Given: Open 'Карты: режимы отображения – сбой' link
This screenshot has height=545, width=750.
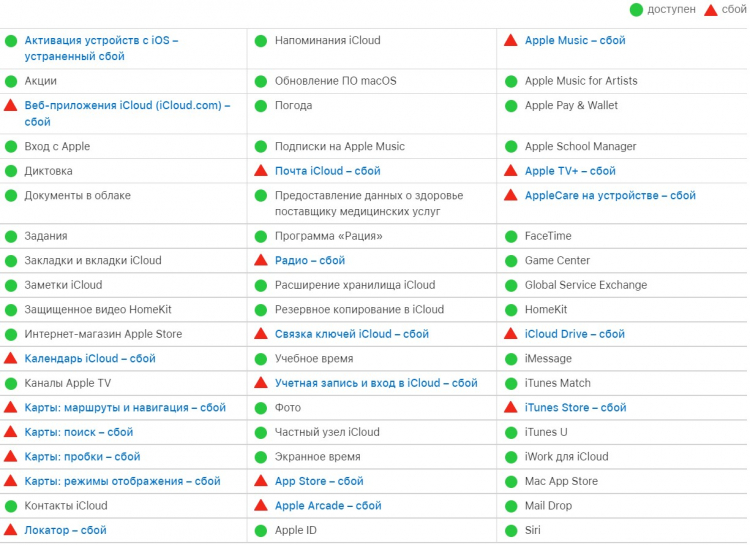Looking at the screenshot, I should click(122, 481).
